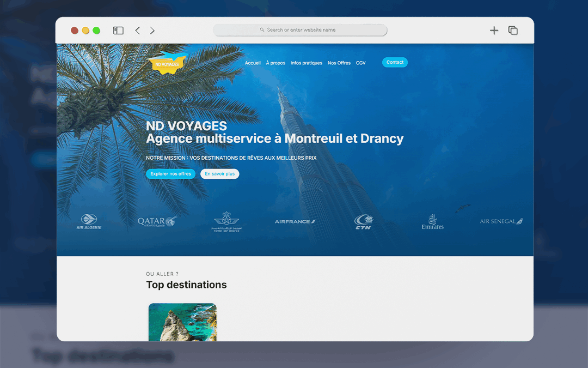588x368 pixels.
Task: Open the À propos menu item
Action: coord(275,63)
